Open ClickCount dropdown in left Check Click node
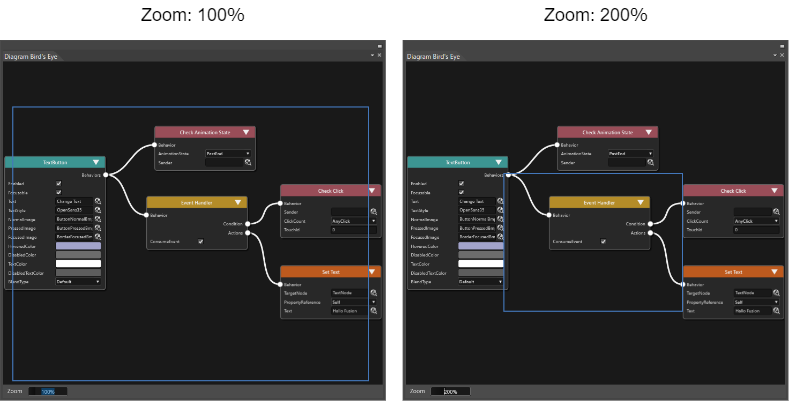789x401 pixels. (354, 221)
